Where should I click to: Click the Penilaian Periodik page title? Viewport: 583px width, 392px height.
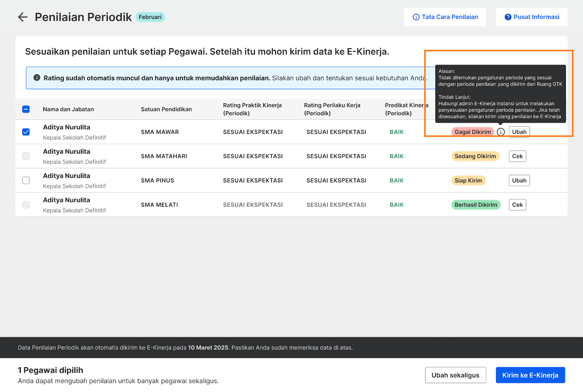click(x=83, y=17)
